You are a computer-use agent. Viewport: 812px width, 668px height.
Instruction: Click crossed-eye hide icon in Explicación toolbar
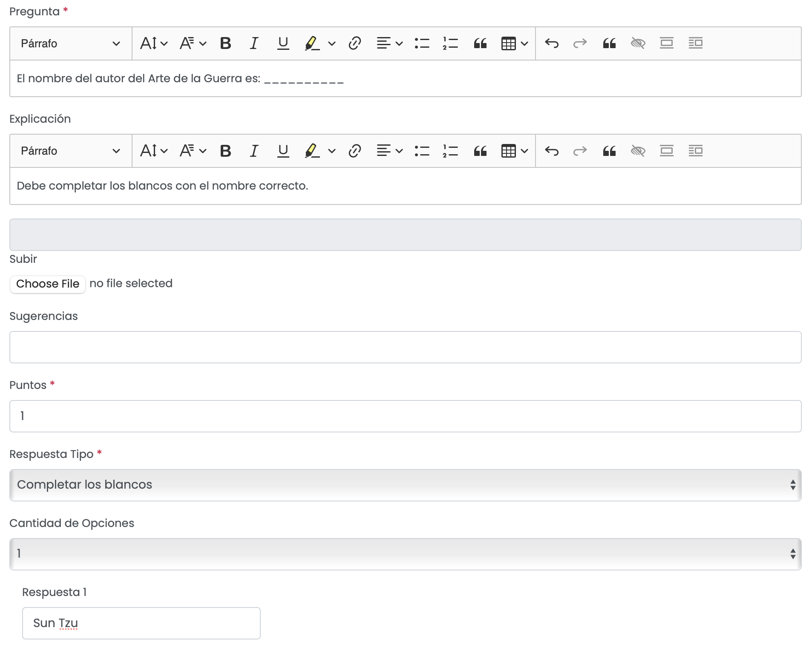click(x=638, y=151)
